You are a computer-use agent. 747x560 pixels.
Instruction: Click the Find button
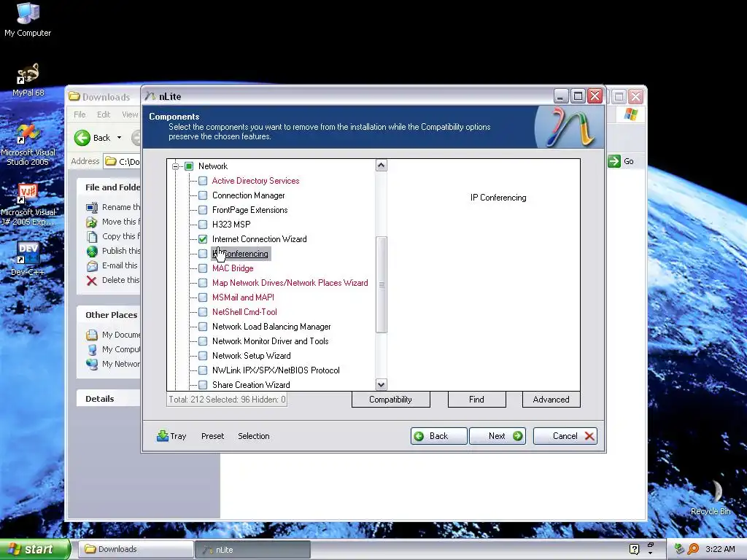[476, 400]
